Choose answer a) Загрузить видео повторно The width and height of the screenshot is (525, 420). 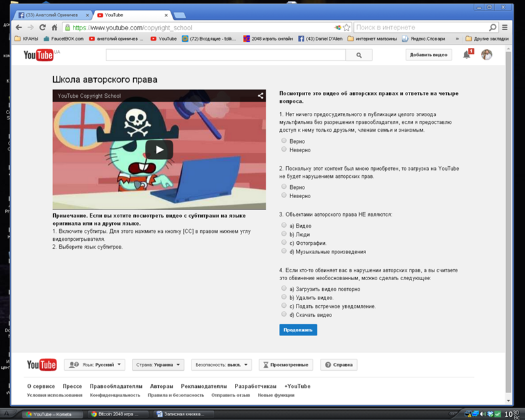point(284,288)
